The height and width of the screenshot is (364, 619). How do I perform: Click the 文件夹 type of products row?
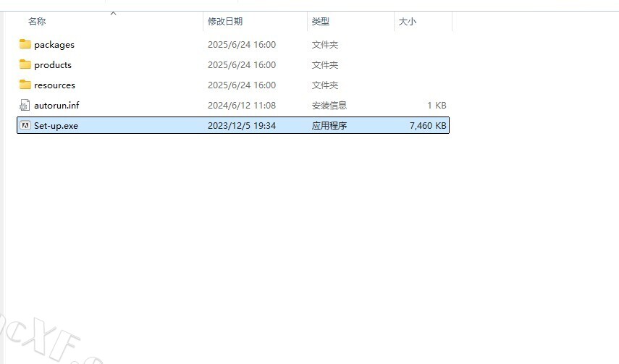pos(325,64)
